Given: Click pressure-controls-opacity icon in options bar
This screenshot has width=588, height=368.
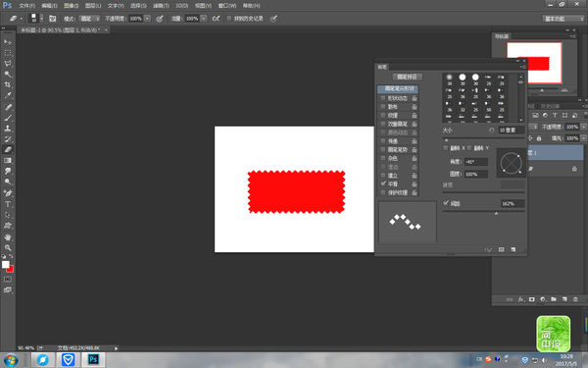Looking at the screenshot, I should click(160, 19).
